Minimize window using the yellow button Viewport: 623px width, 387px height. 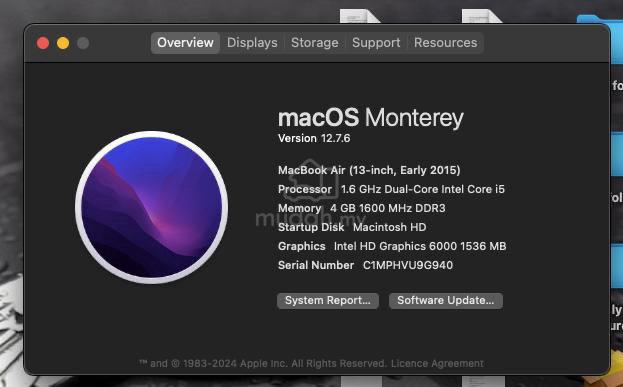point(63,43)
